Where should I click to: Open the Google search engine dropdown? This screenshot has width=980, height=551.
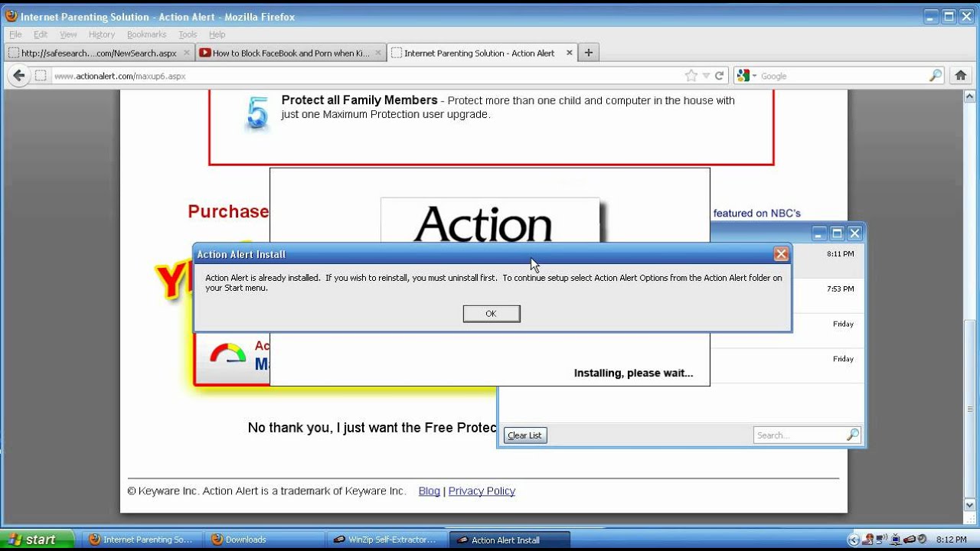pyautogui.click(x=747, y=76)
